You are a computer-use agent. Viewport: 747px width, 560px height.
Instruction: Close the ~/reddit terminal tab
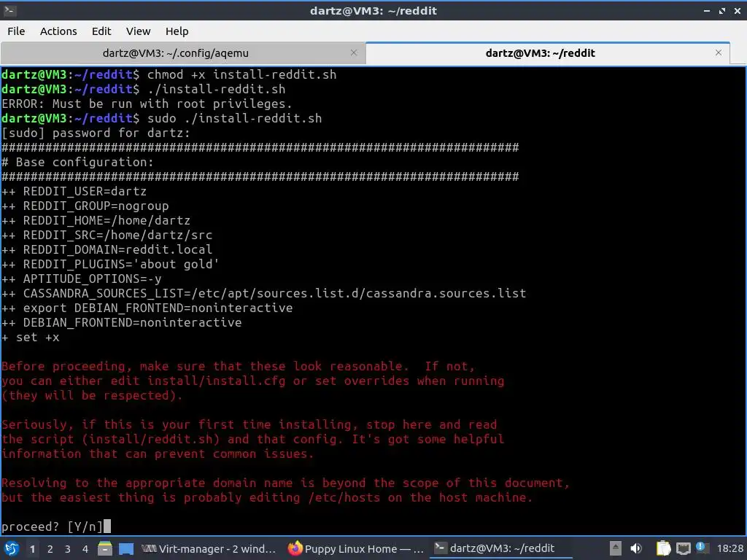(x=719, y=52)
